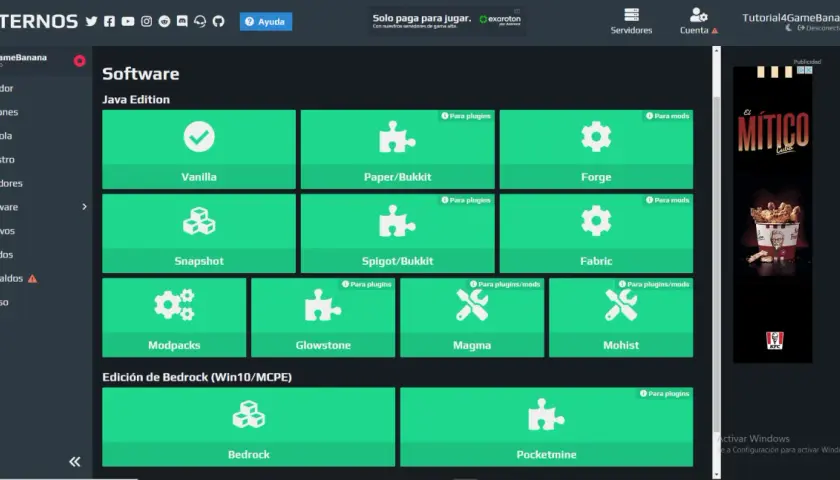Select the Forge software tile
The width and height of the screenshot is (840, 480).
pos(596,149)
